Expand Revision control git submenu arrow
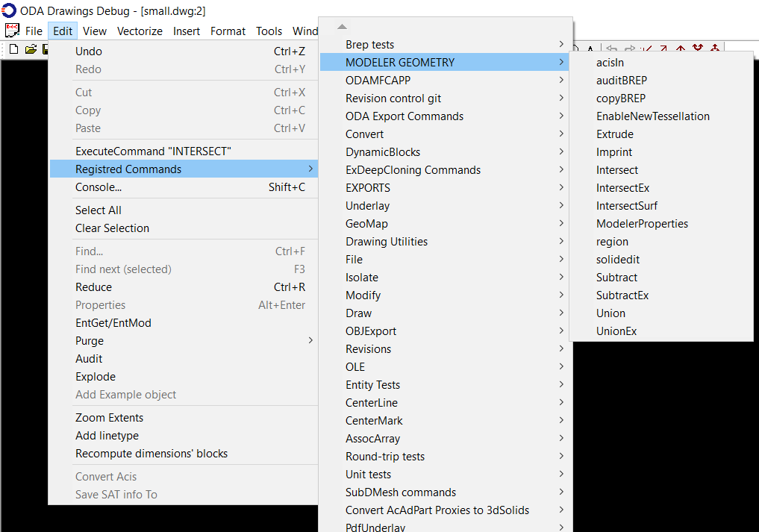Screen dimensions: 759x532 (561, 98)
